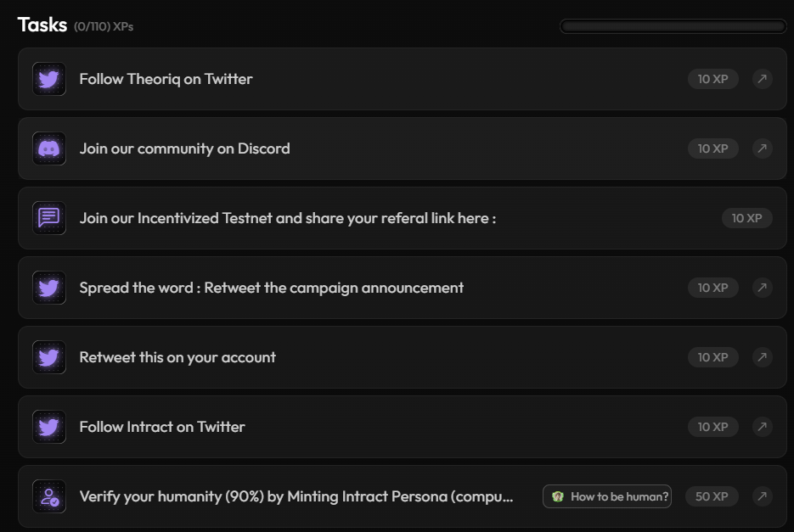Open Join our community on Discord task
The width and height of the screenshot is (794, 532).
click(x=185, y=148)
